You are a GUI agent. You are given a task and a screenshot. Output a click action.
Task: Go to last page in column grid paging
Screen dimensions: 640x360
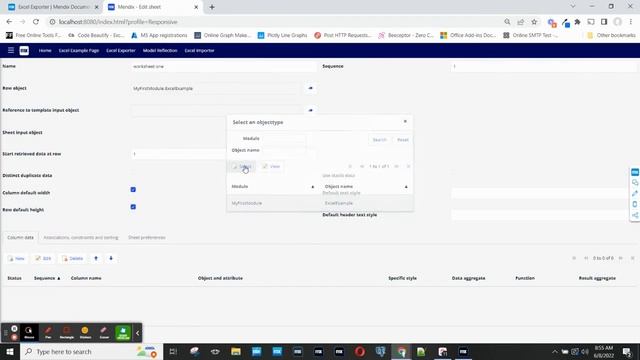tap(633, 258)
